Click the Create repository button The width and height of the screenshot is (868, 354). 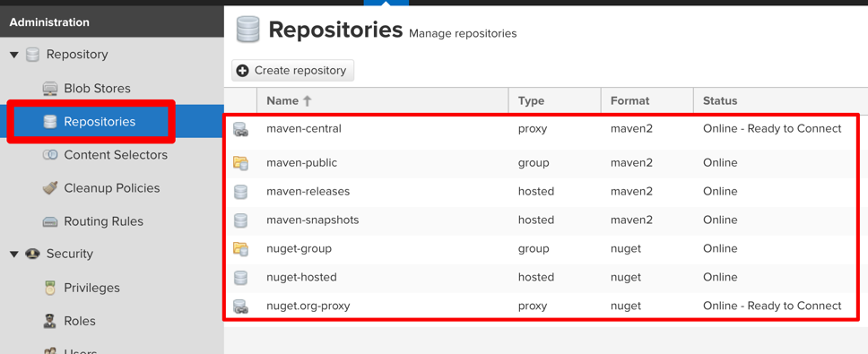click(292, 71)
